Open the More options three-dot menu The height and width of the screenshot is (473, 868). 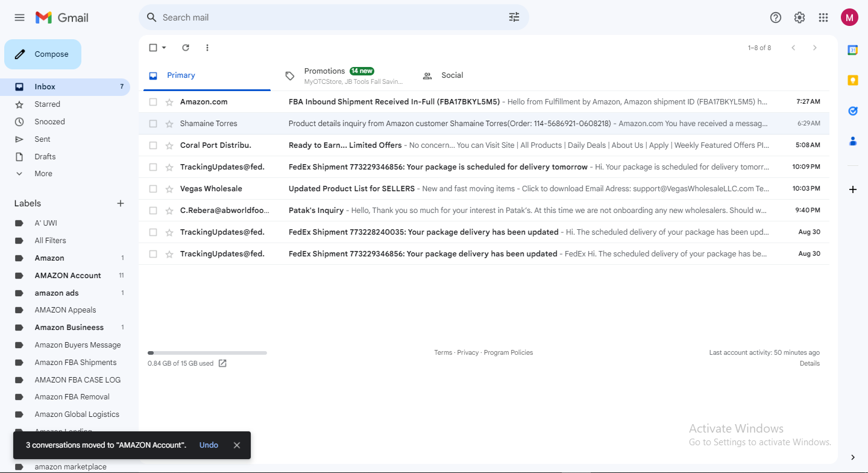pyautogui.click(x=207, y=48)
